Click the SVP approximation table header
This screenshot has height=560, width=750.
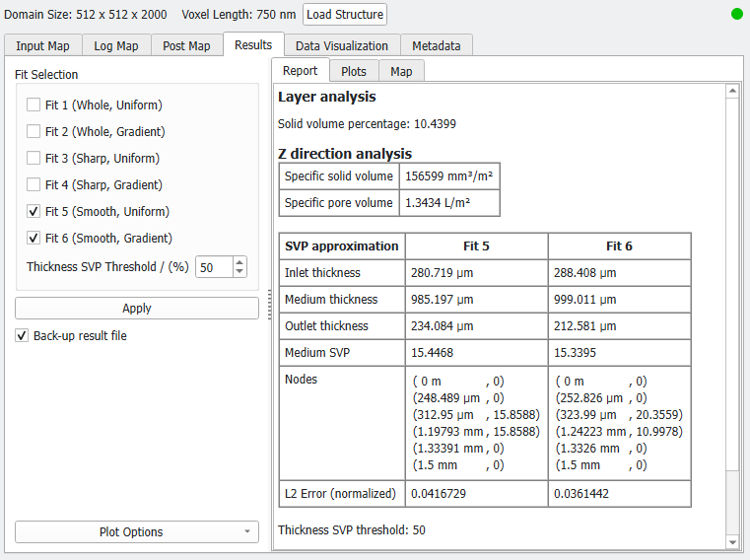342,246
